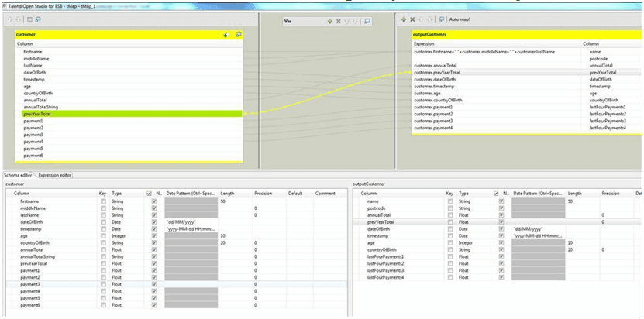Toggle Key checkbox for firstname in customer schema
The height and width of the screenshot is (319, 644).
click(x=103, y=201)
